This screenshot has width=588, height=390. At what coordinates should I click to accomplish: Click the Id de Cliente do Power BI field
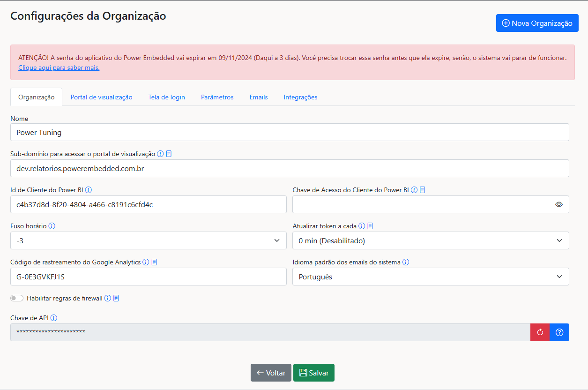point(149,204)
